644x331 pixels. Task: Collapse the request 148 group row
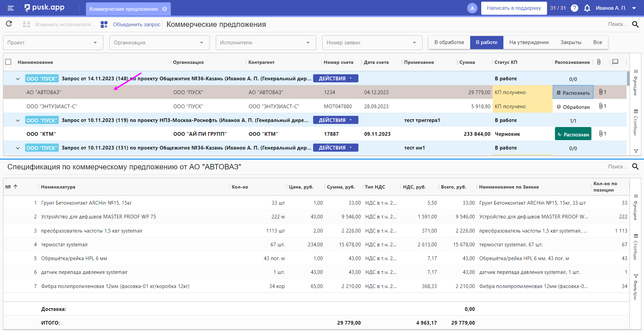(18, 79)
